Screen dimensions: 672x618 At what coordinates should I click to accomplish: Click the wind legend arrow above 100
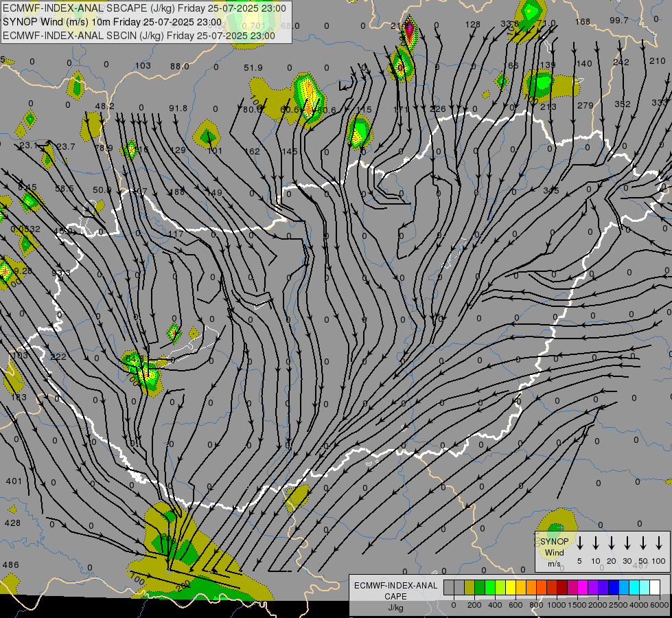[x=659, y=542]
